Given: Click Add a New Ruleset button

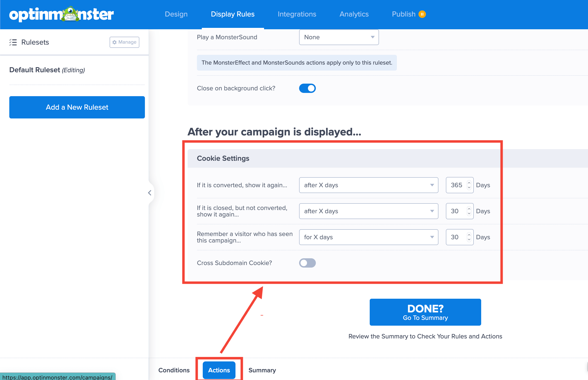Looking at the screenshot, I should 77,107.
